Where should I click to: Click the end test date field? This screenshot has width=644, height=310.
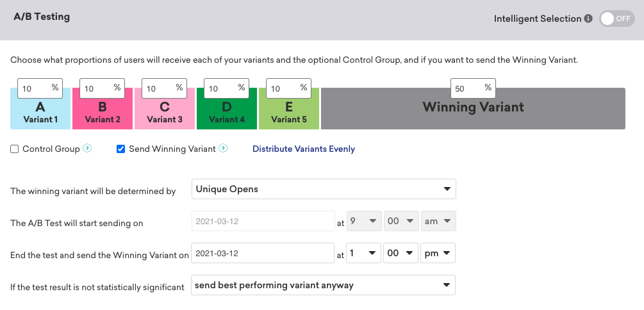(263, 253)
